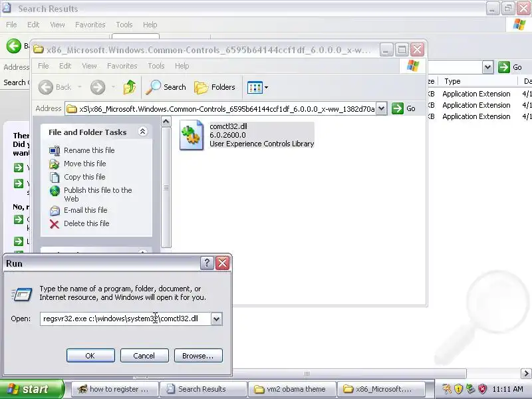Open File menu in the x86_Microsoft folder window
The height and width of the screenshot is (399, 532).
[43, 66]
